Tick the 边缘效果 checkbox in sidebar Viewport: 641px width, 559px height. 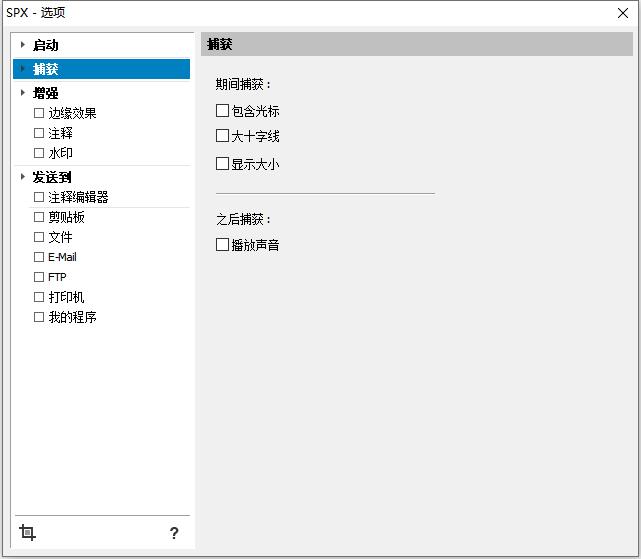pos(40,113)
